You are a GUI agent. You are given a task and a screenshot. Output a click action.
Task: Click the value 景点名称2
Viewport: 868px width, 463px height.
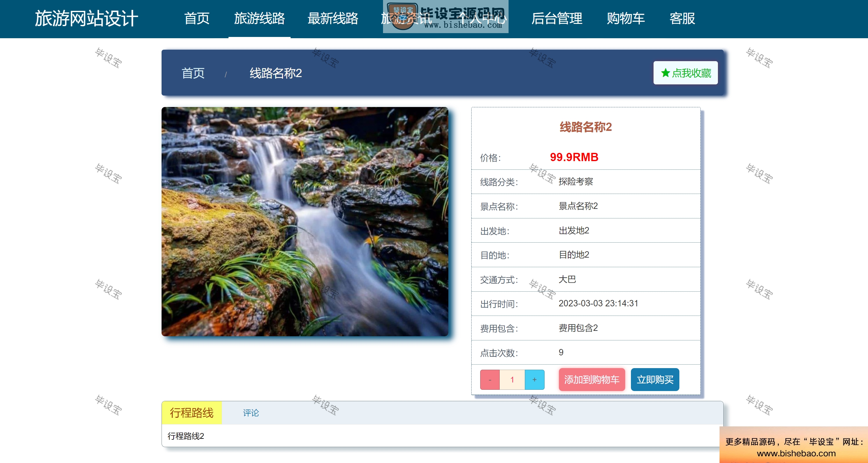coord(578,206)
